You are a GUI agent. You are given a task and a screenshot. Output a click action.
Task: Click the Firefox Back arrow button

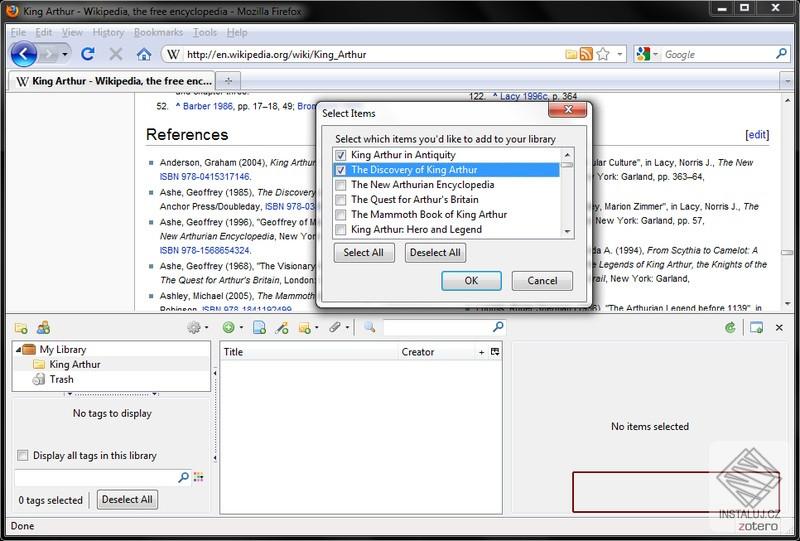click(x=23, y=54)
